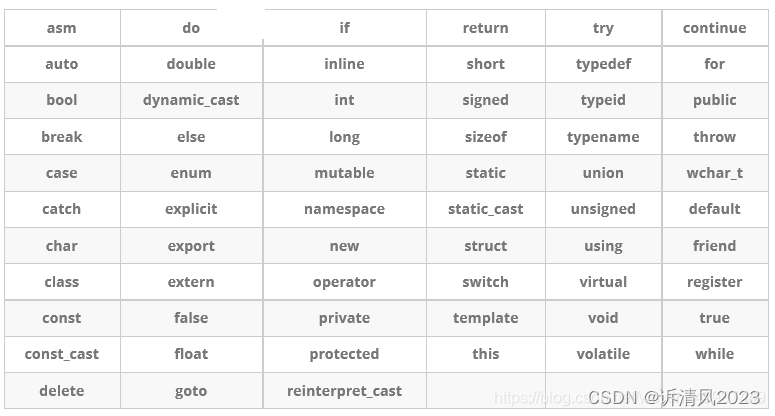Viewport: 775px width, 416px height.
Task: Click the 'dynamic_cast' table cell
Action: [x=191, y=100]
